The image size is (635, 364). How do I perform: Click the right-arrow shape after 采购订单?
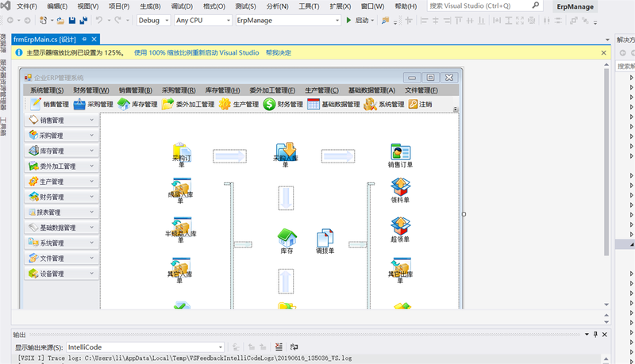tap(229, 156)
